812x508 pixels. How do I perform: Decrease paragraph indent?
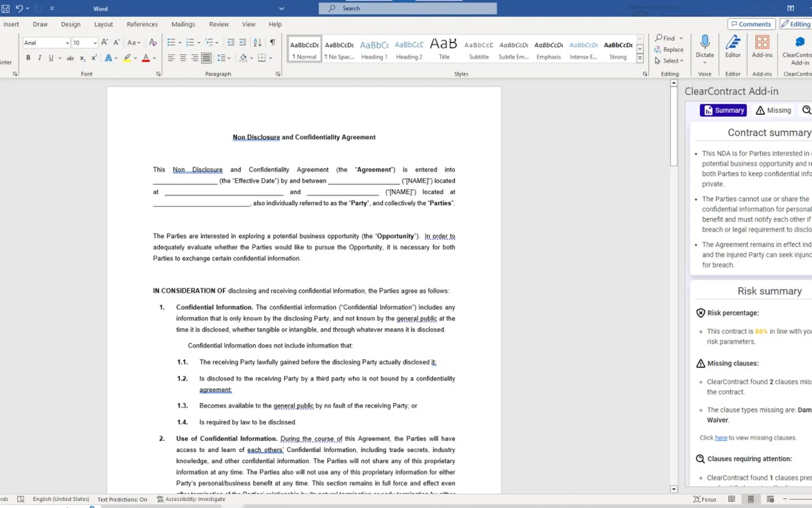231,43
